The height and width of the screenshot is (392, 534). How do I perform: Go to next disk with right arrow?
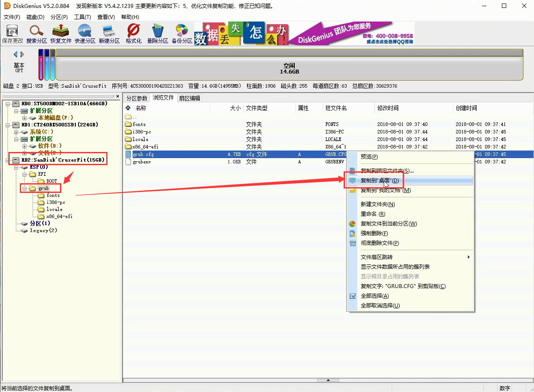(22, 55)
